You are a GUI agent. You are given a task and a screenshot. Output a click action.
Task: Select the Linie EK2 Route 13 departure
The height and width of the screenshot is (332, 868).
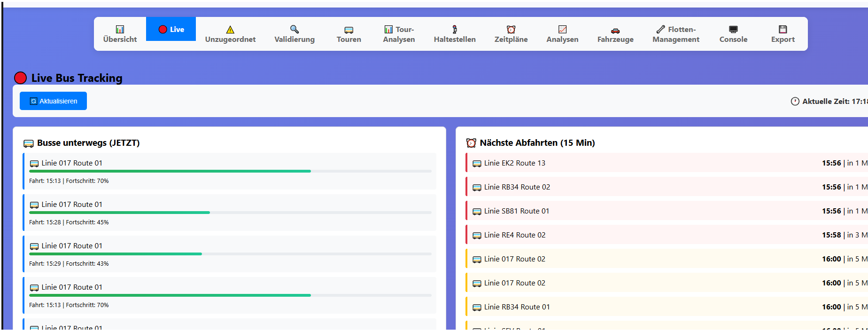666,163
